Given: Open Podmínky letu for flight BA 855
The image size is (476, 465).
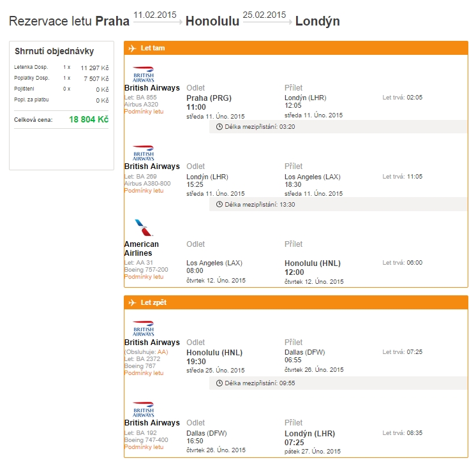Looking at the screenshot, I should [x=144, y=112].
